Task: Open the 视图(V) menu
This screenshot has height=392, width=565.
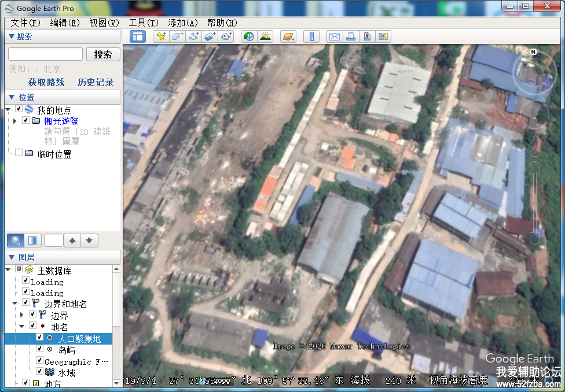Action: (104, 23)
